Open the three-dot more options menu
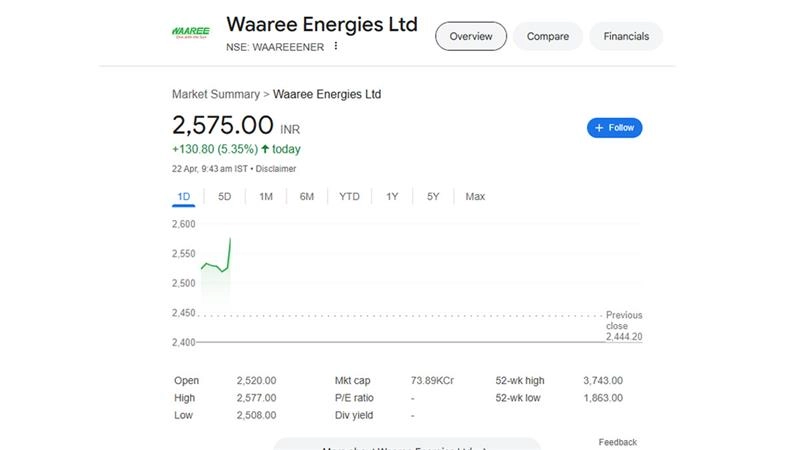The height and width of the screenshot is (450, 800). (336, 46)
